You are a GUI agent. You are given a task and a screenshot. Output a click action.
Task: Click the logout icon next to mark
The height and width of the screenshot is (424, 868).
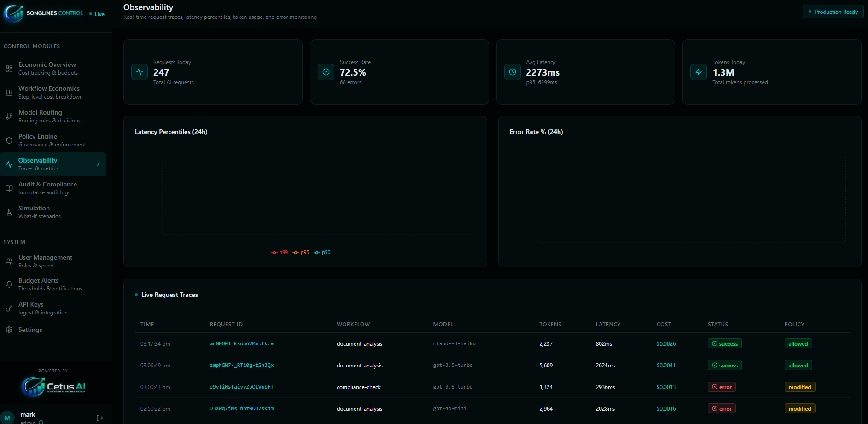(x=100, y=418)
